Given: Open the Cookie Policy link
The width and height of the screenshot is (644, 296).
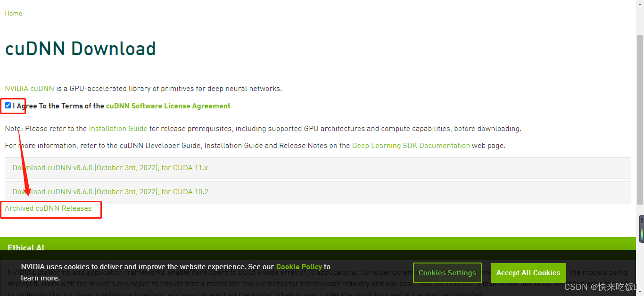Looking at the screenshot, I should click(x=299, y=267).
